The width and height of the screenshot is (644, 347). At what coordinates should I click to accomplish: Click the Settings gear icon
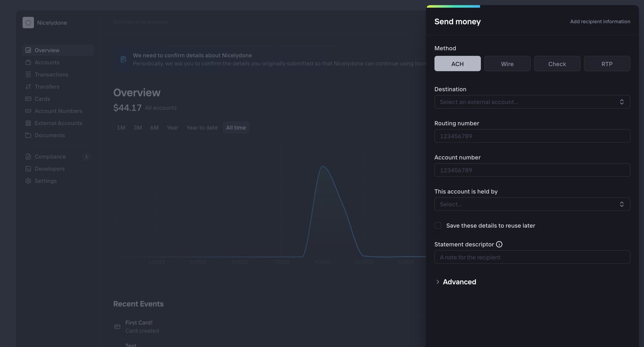pyautogui.click(x=28, y=181)
